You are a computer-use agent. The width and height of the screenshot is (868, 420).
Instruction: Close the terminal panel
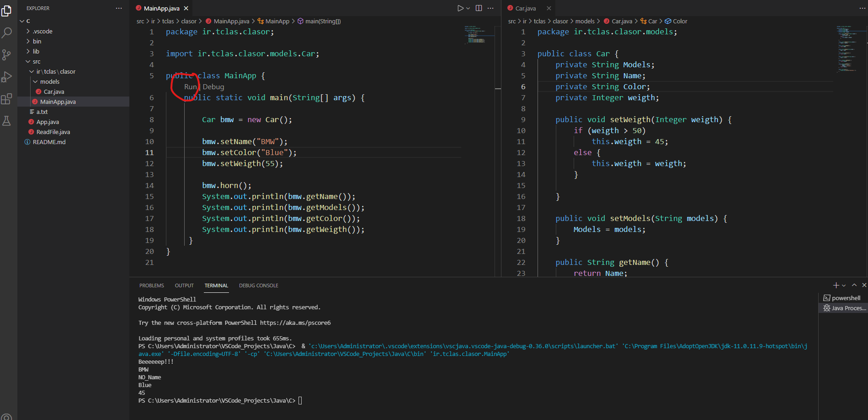(x=864, y=285)
